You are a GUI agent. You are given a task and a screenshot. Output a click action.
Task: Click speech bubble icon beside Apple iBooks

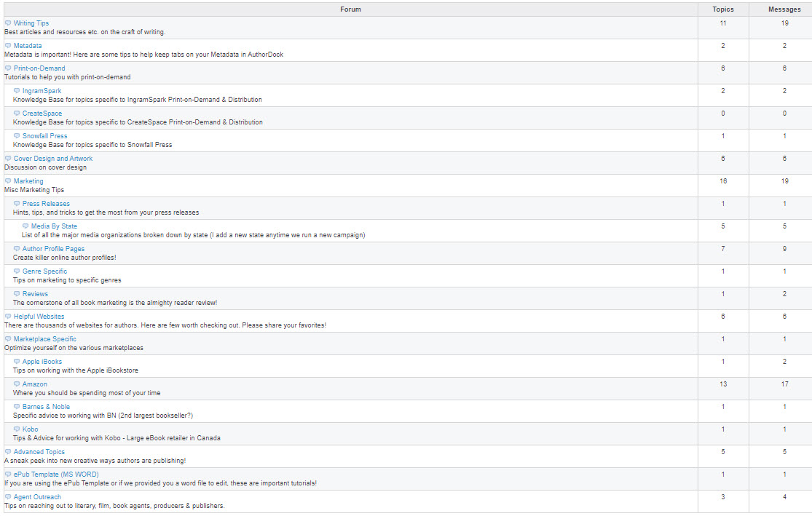click(17, 362)
